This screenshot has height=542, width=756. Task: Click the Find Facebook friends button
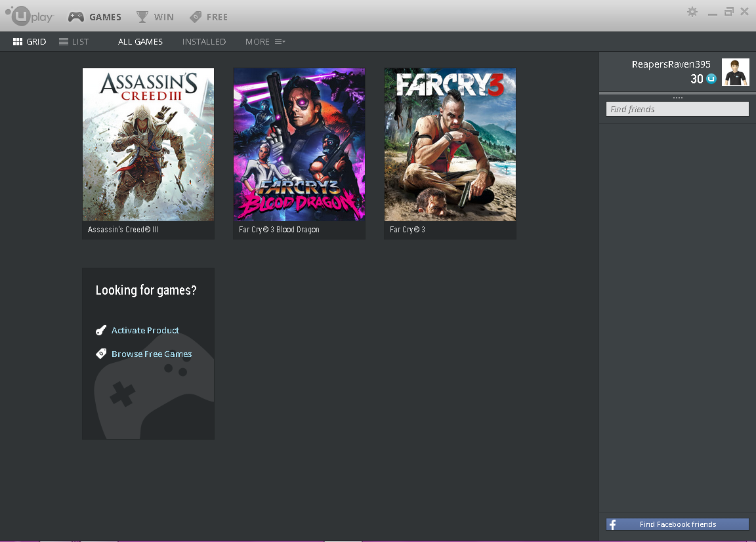[677, 524]
